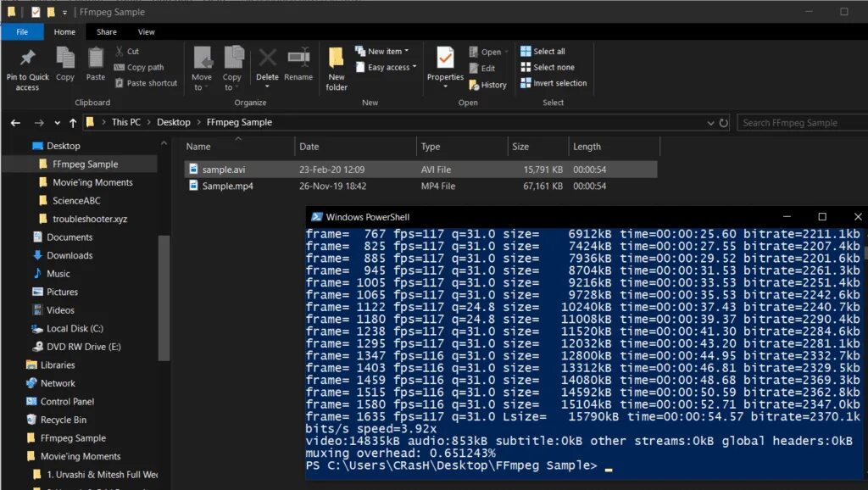
Task: Click This PC in the address bar
Action: click(125, 122)
